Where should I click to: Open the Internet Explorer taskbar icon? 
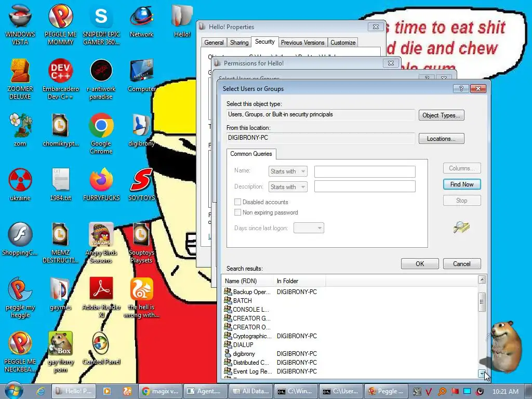pyautogui.click(x=41, y=391)
